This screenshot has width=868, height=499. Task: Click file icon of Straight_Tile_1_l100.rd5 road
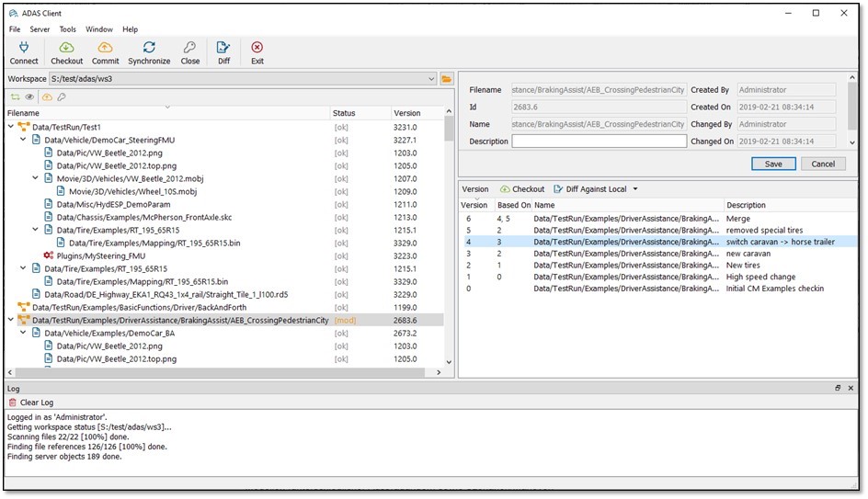point(37,294)
